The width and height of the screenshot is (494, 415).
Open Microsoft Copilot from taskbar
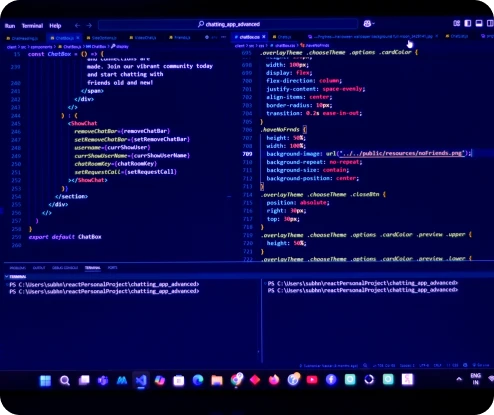point(160,380)
